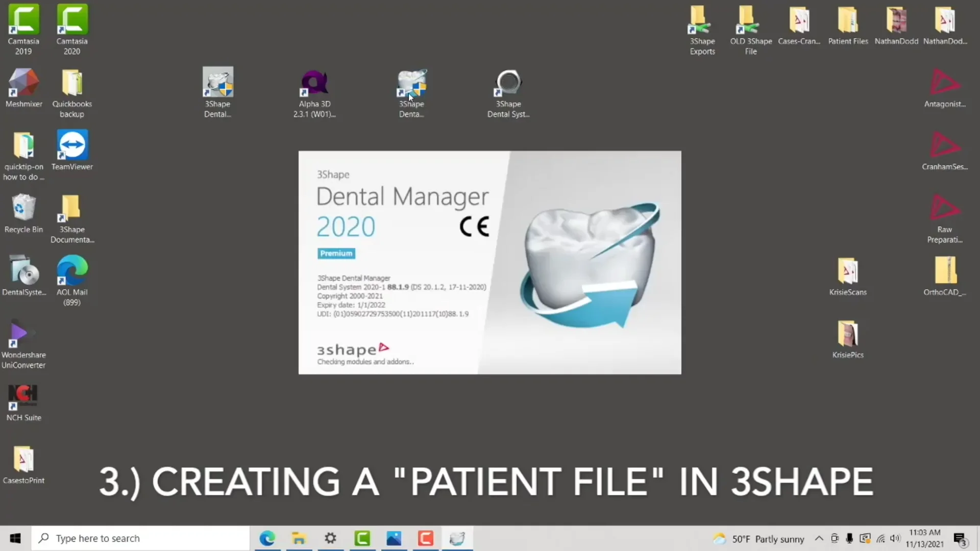Image resolution: width=980 pixels, height=551 pixels.
Task: Launch Alpha 3D 2.3.1 shortcut
Action: [x=314, y=93]
